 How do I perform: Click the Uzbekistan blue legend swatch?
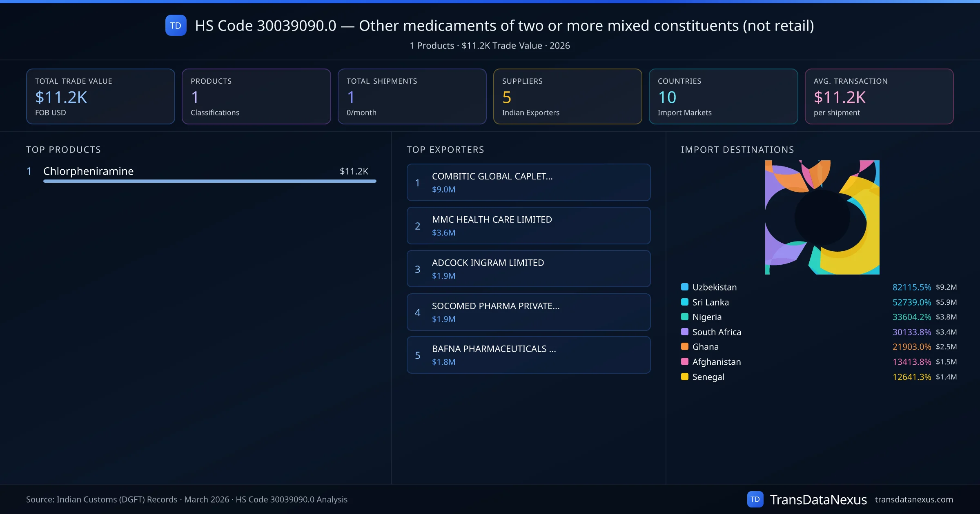coord(685,287)
